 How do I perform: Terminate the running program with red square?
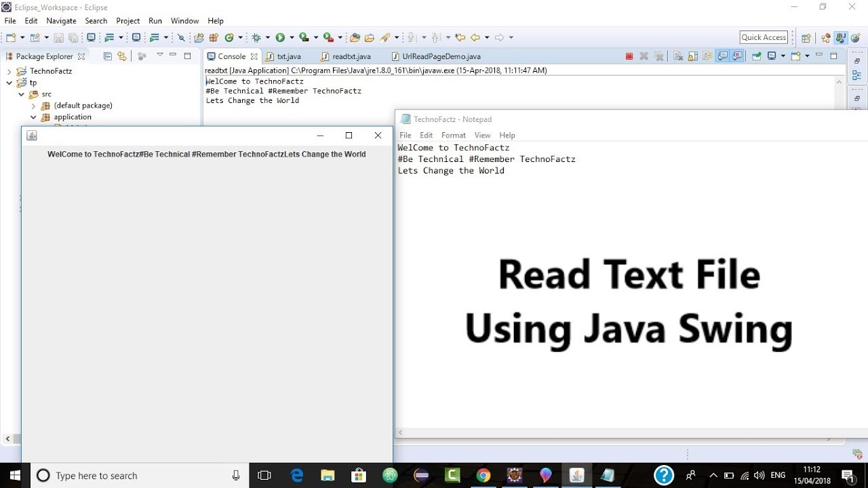(x=629, y=56)
